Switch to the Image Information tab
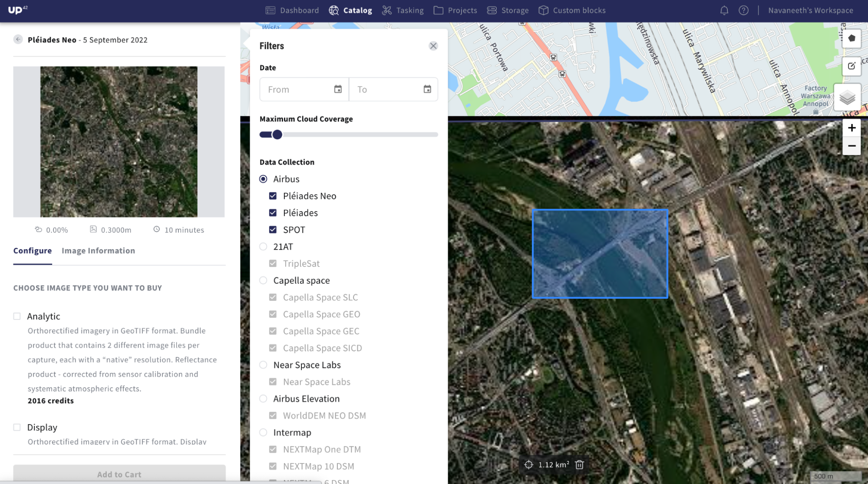This screenshot has height=484, width=868. coord(98,251)
